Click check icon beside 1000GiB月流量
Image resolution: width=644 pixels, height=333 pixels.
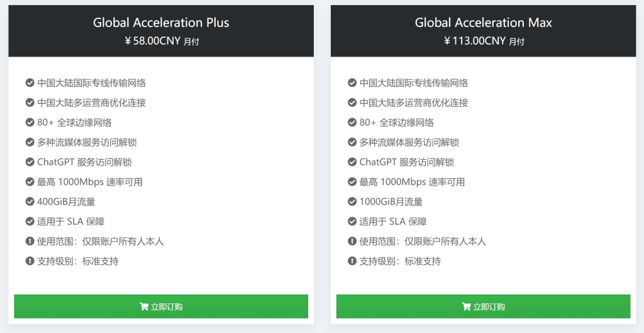(x=352, y=201)
